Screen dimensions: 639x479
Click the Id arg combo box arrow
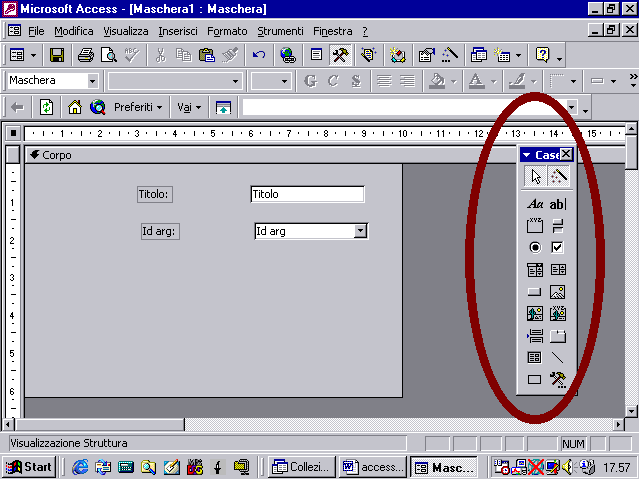(360, 231)
